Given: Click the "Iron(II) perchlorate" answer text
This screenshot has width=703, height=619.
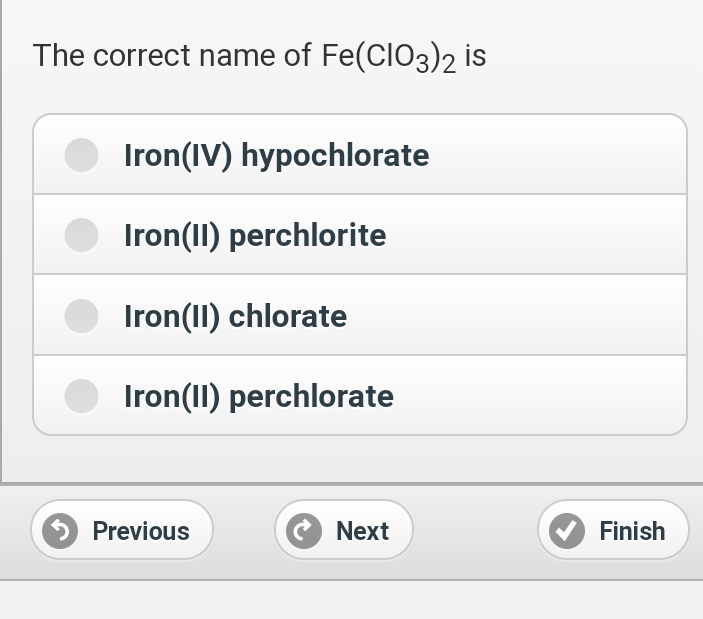Looking at the screenshot, I should [258, 396].
